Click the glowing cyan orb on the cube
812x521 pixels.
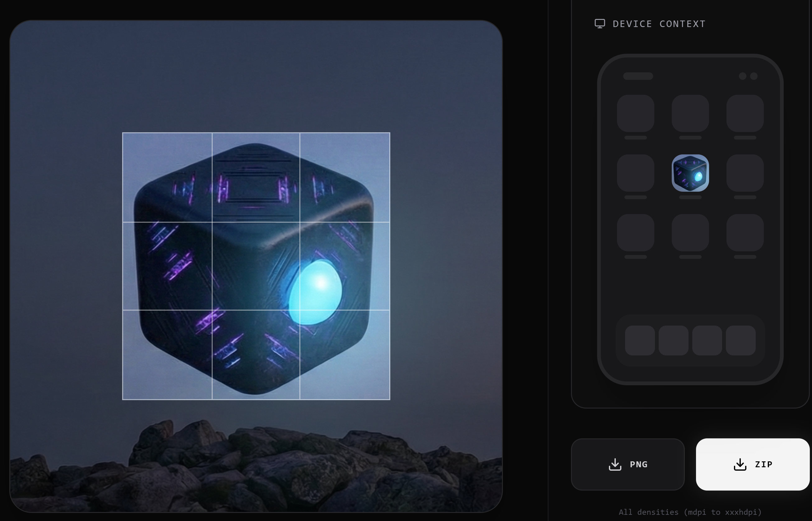coord(315,293)
